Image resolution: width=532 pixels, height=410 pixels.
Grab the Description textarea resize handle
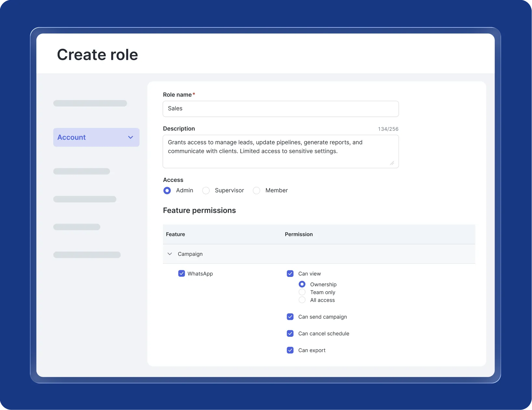click(x=392, y=163)
